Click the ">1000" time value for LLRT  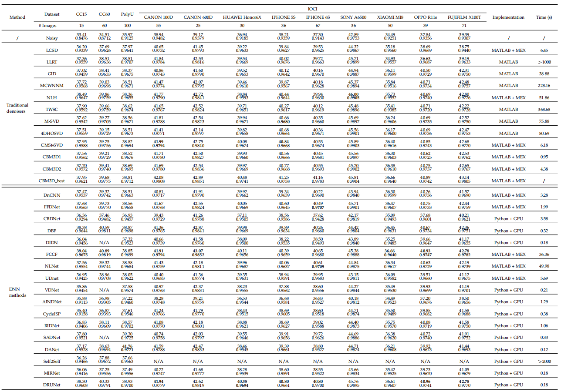tap(544, 62)
